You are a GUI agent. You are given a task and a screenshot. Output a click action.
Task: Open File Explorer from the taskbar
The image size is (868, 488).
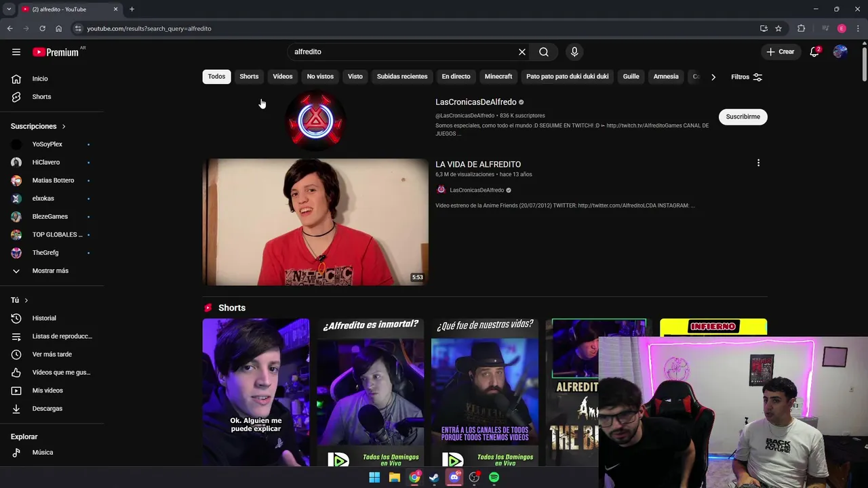point(395,477)
